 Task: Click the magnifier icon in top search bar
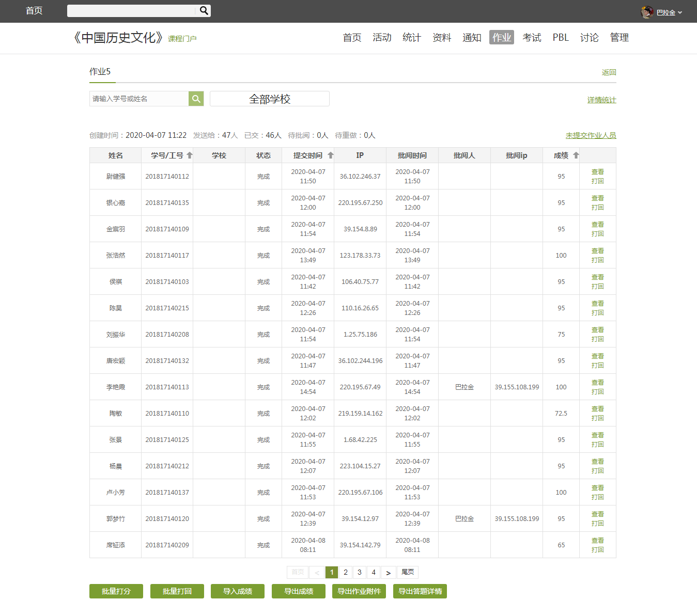(204, 10)
